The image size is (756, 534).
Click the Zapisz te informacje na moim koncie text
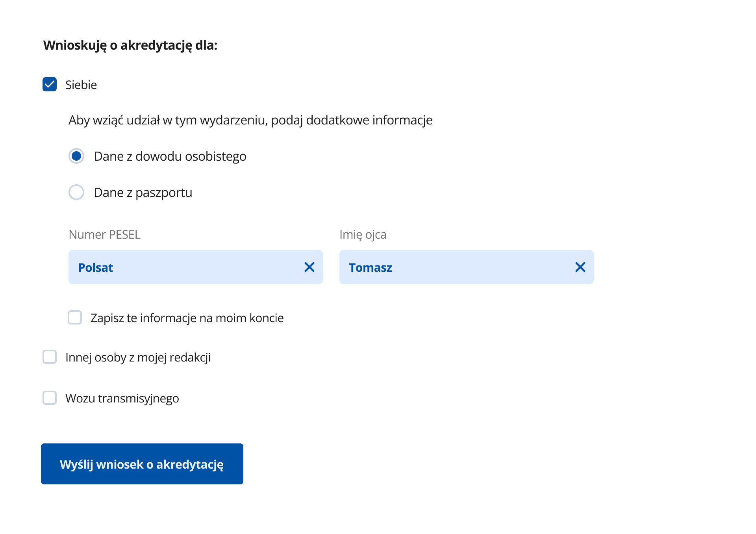[187, 318]
